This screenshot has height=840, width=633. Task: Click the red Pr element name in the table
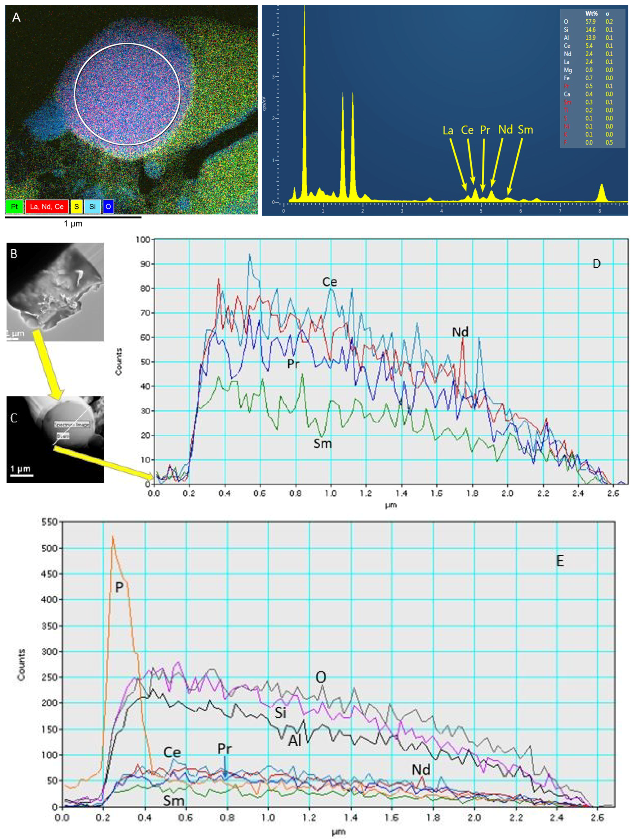(x=566, y=86)
